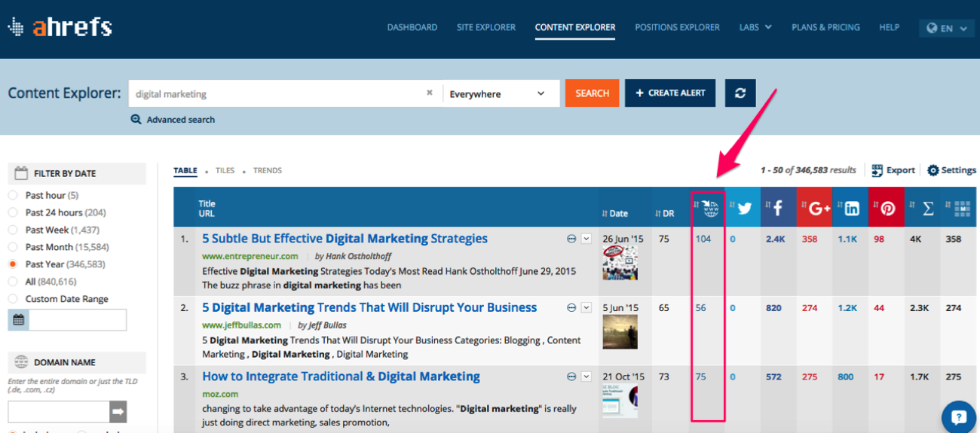980x433 pixels.
Task: Switch to Trends view
Action: click(x=268, y=170)
